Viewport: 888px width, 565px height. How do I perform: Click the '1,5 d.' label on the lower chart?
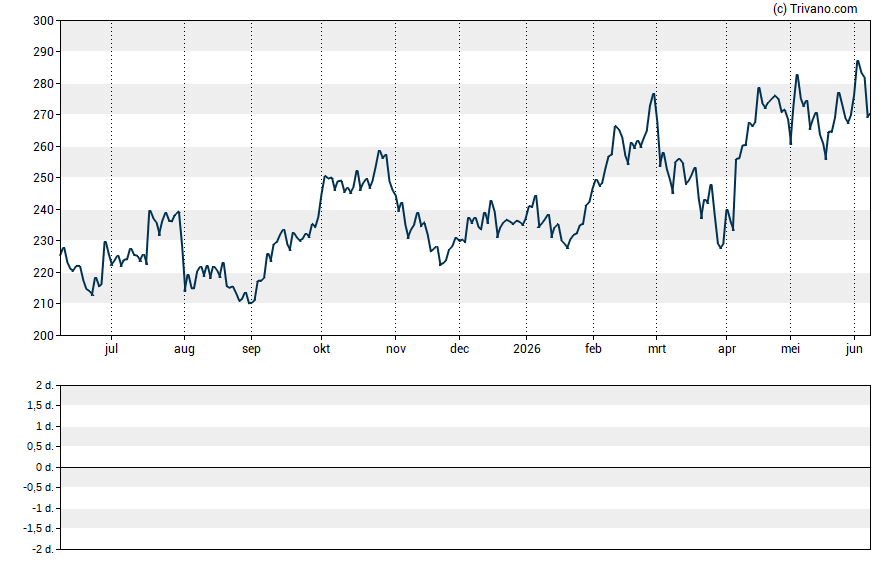40,406
